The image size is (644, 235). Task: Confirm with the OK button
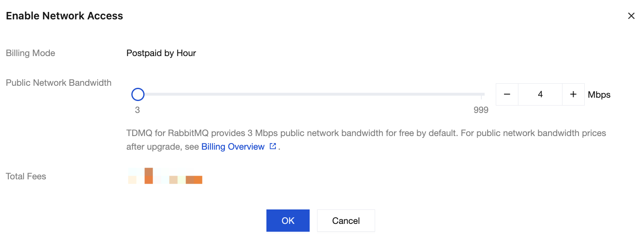[x=288, y=221]
